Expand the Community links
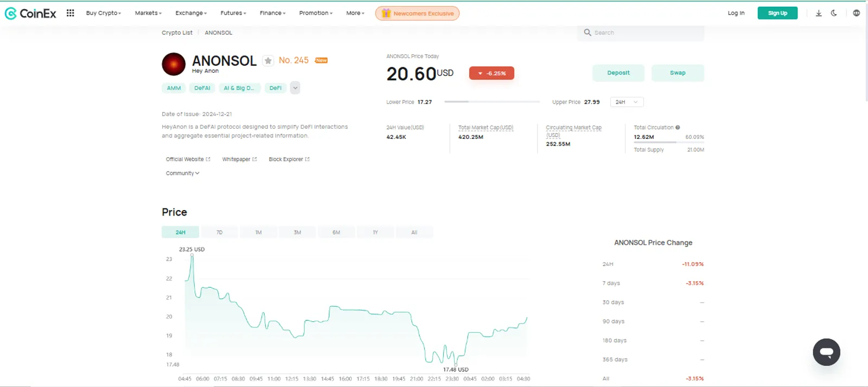The image size is (868, 387). 183,173
